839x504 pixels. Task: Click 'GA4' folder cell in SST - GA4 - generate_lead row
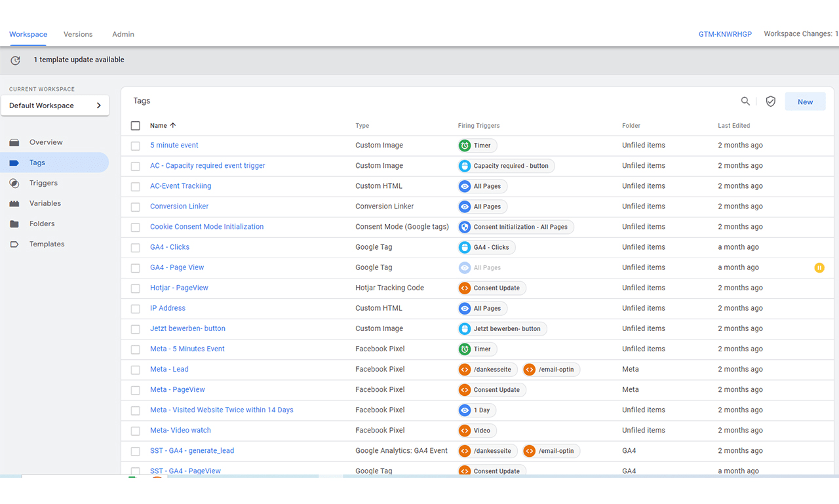pyautogui.click(x=629, y=450)
